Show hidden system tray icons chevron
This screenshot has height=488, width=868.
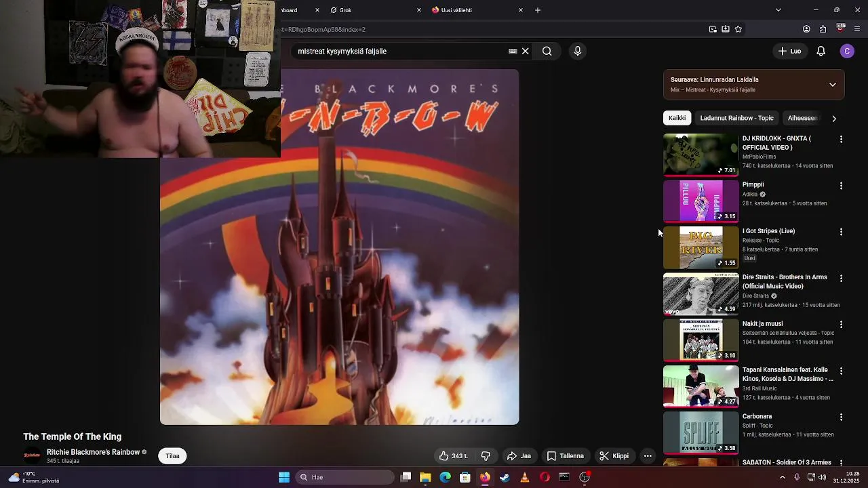click(x=782, y=477)
